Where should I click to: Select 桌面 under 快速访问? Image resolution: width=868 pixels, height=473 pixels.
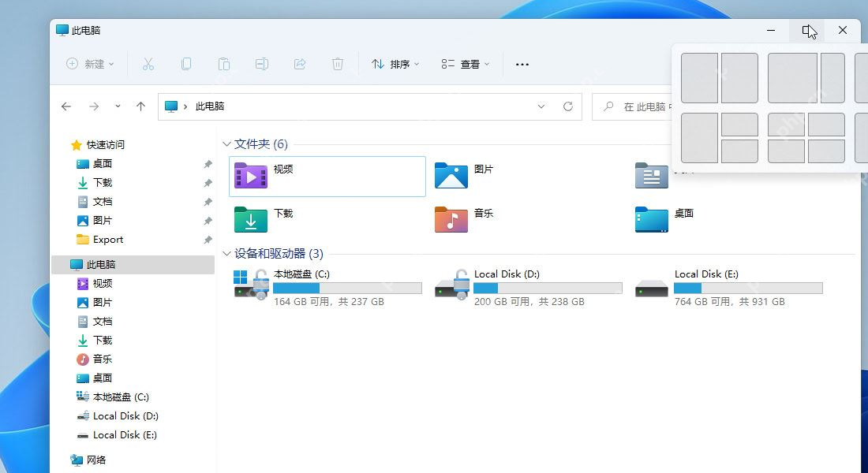(x=103, y=164)
